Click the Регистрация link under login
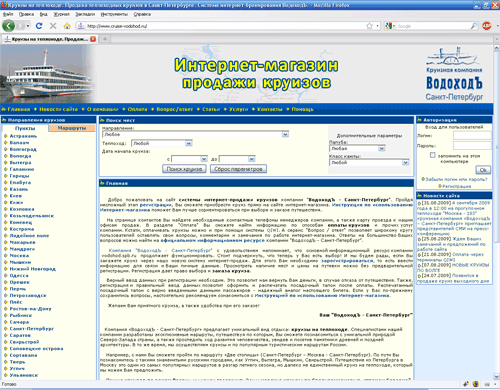The height and width of the screenshot is (390, 500). coord(457,186)
